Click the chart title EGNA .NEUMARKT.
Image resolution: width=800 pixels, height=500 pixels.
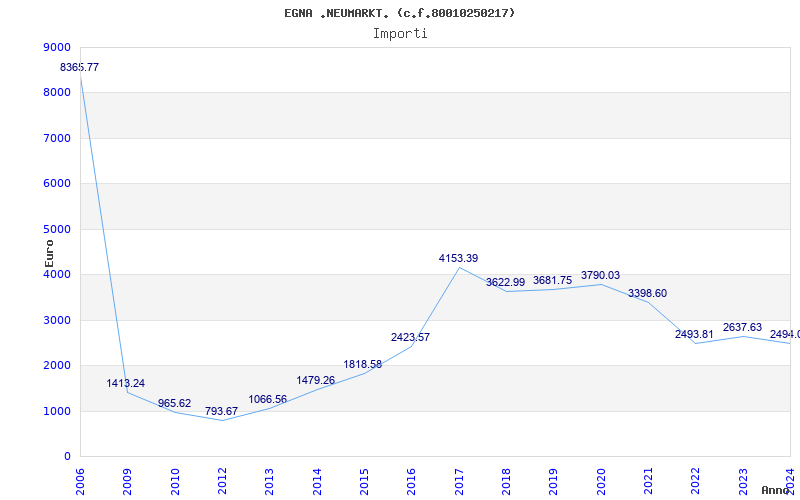[399, 13]
